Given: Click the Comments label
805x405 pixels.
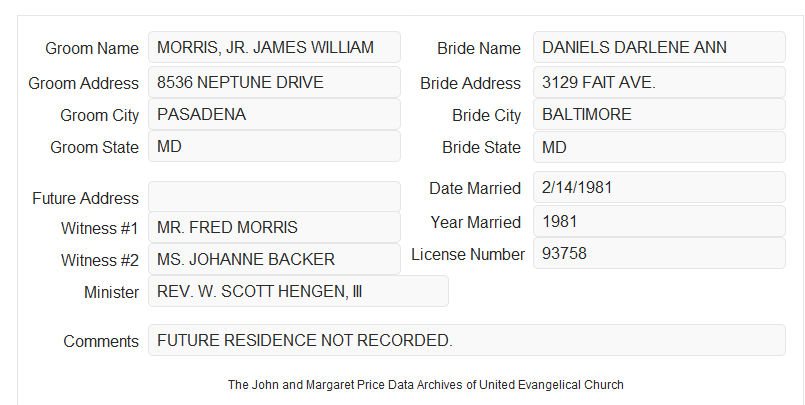Looking at the screenshot, I should [x=101, y=341].
